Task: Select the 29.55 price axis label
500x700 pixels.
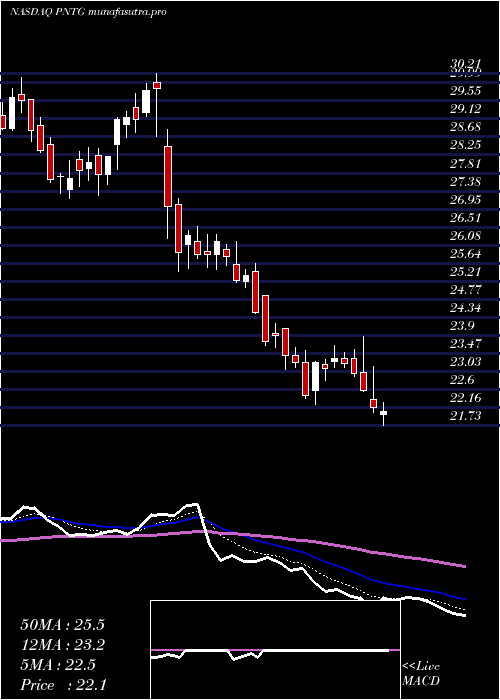Action: tap(465, 91)
